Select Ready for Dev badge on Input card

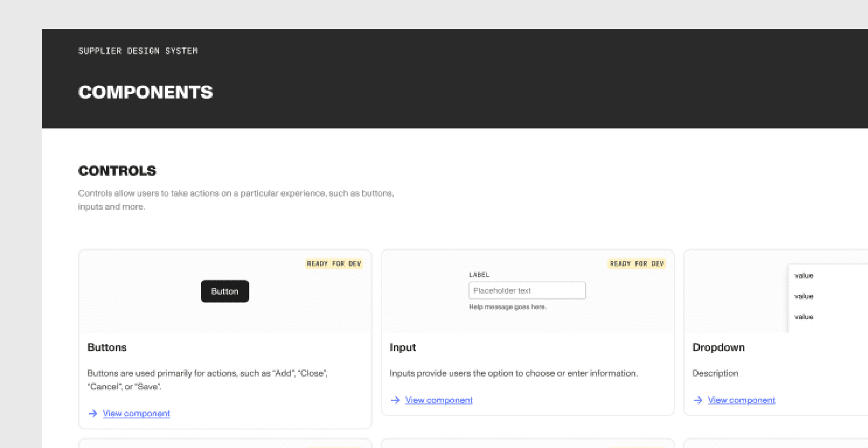637,263
